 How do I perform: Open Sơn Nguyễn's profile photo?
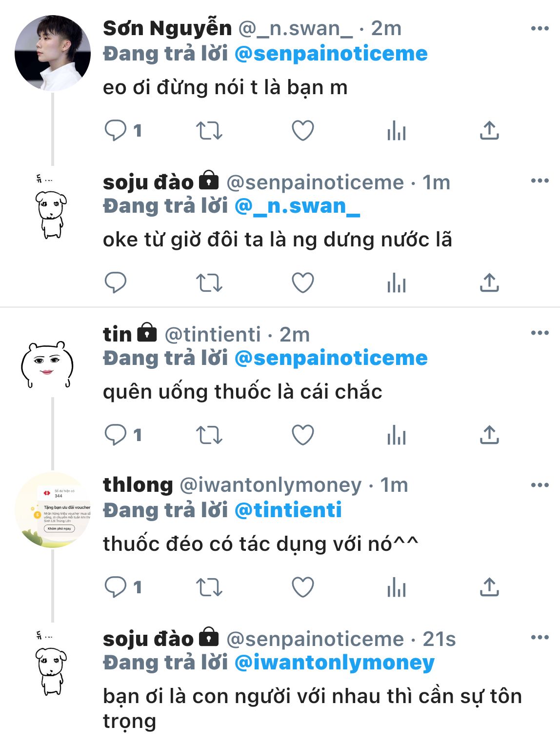[x=53, y=53]
